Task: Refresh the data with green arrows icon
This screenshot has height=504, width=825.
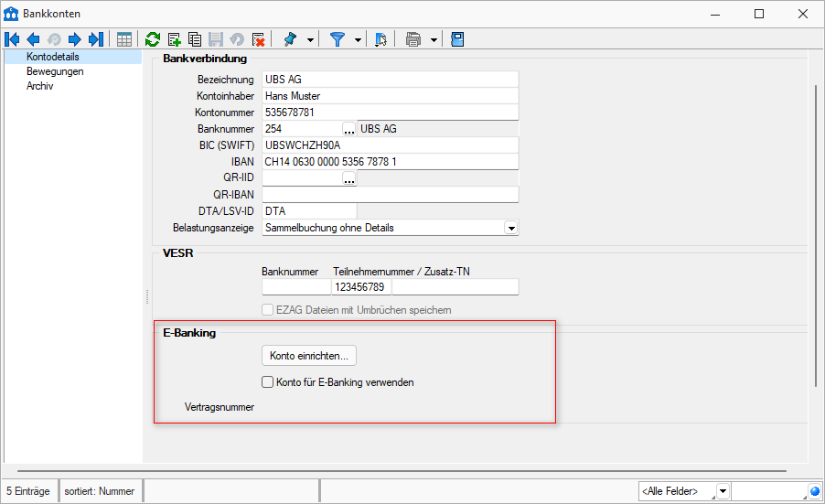Action: 153,39
